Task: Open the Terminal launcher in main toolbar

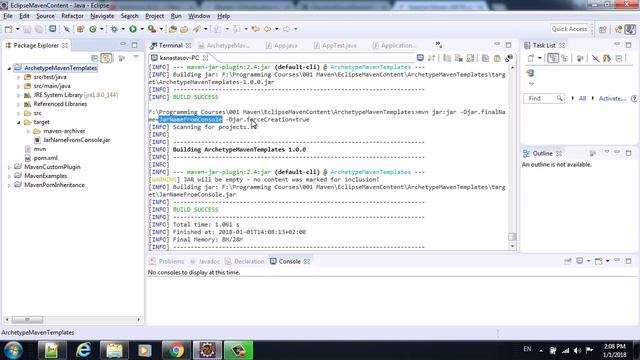Action: point(53,29)
